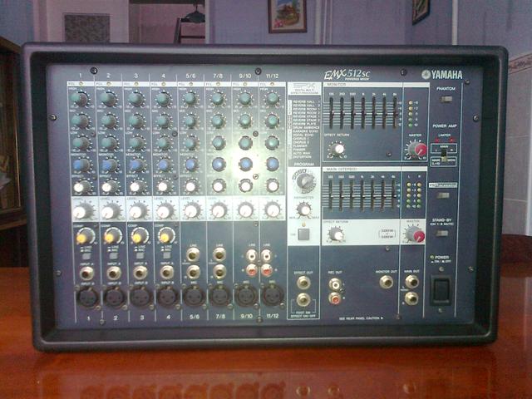The width and height of the screenshot is (532, 399).
Task: Click channel 9/10 blue MONITOR knob
Action: tap(245, 164)
